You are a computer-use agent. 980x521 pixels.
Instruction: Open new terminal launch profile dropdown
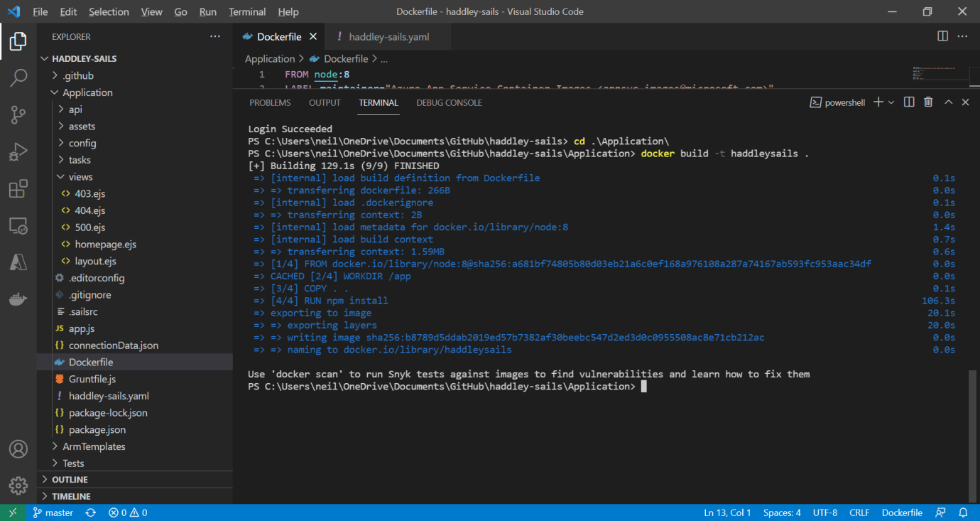891,102
